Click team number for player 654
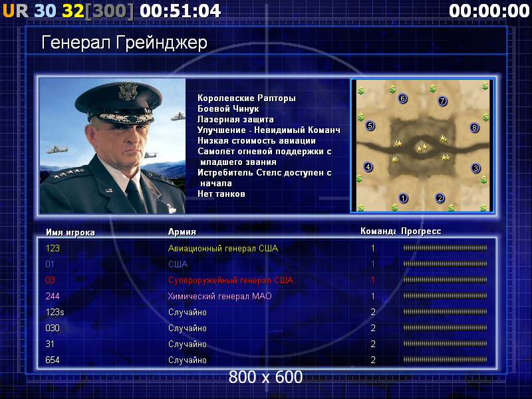Image resolution: width=532 pixels, height=399 pixels. pos(373,360)
